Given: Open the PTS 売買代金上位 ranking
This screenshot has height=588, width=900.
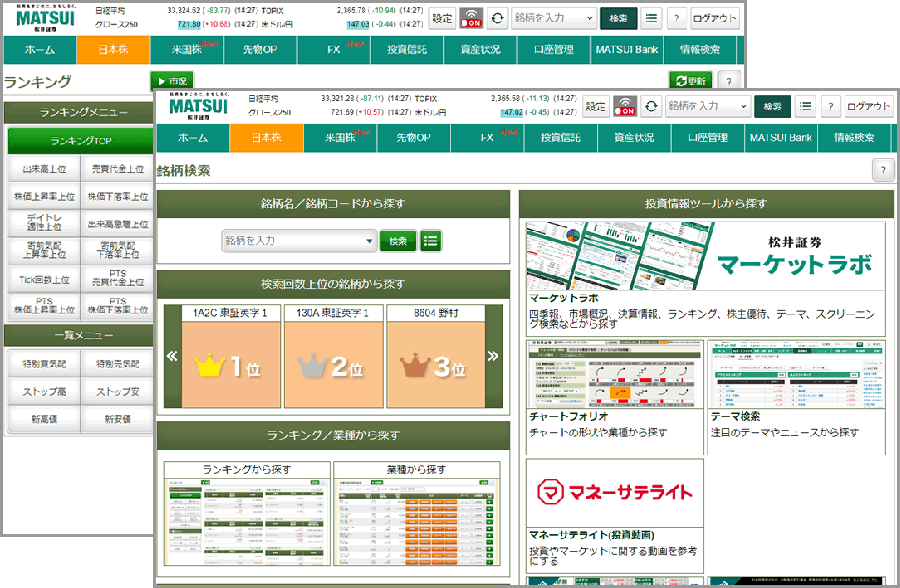Looking at the screenshot, I should (x=118, y=278).
